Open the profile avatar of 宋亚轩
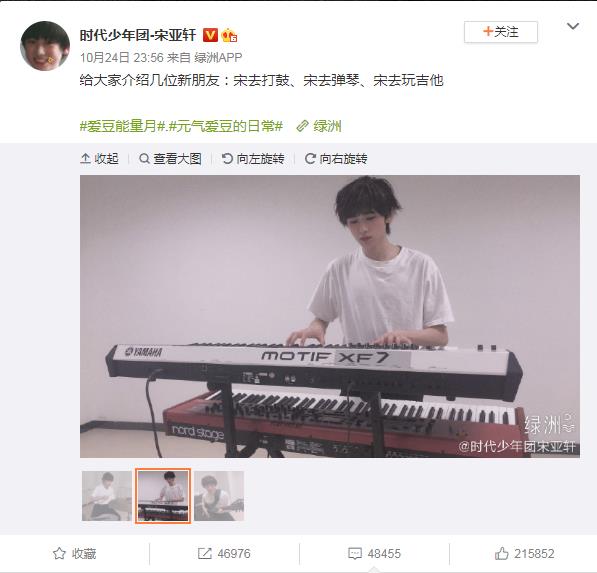The width and height of the screenshot is (597, 573). click(x=45, y=46)
